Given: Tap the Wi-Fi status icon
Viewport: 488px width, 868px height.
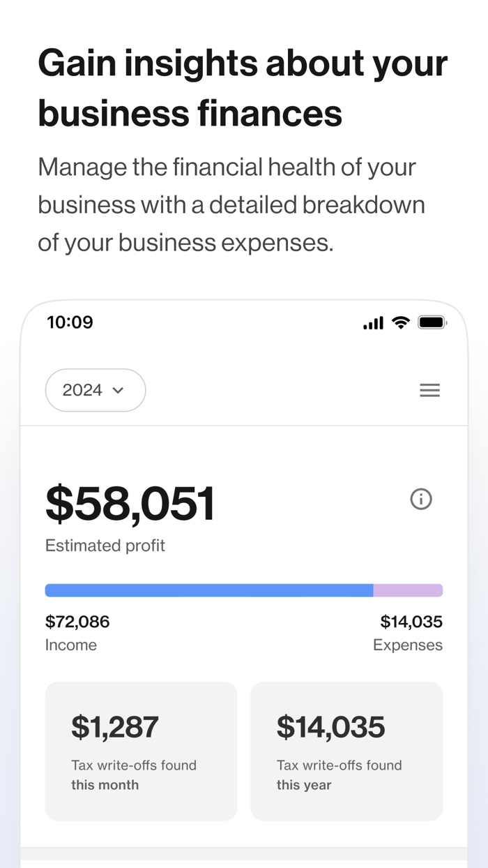Looking at the screenshot, I should coord(400,322).
